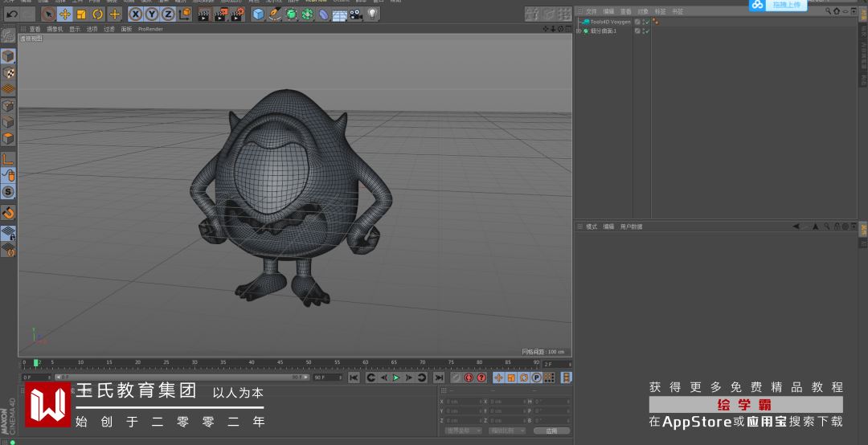Add a Camera object
The height and width of the screenshot is (445, 868).
tap(356, 14)
